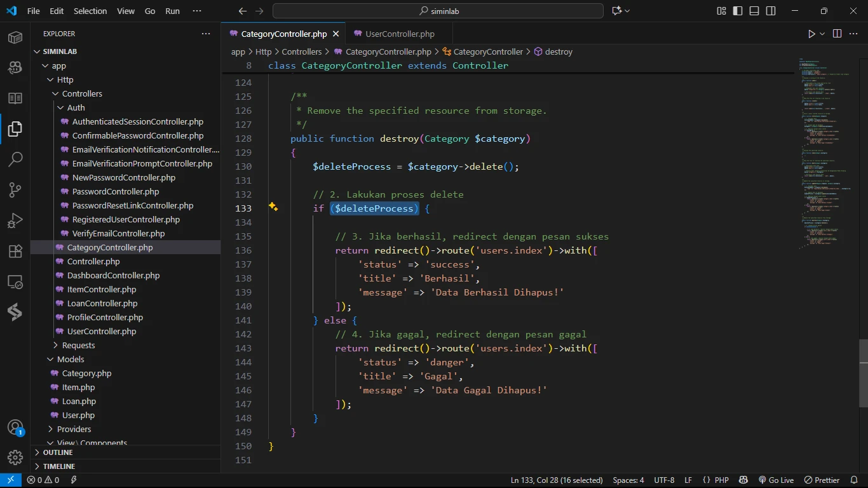Image resolution: width=868 pixels, height=488 pixels.
Task: Open the Search view in activity bar
Action: (x=15, y=159)
